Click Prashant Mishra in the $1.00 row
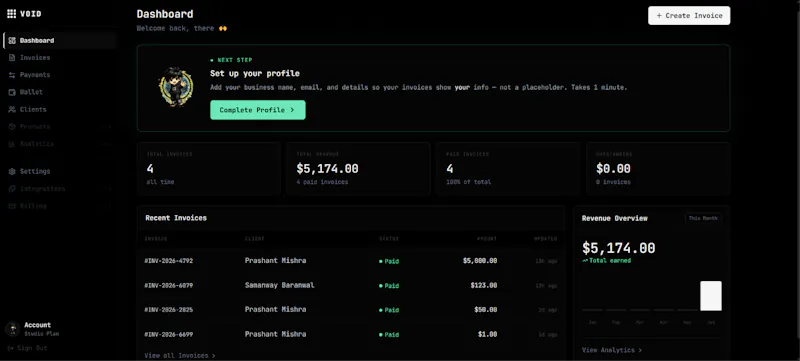This screenshot has width=800, height=361. click(x=276, y=334)
